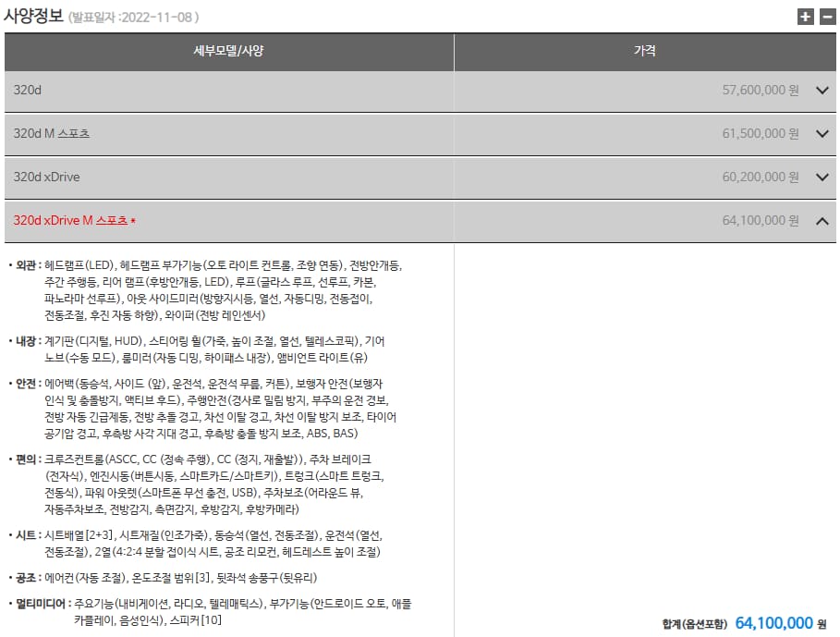Select the 320d model name
The height and width of the screenshot is (637, 840).
point(28,90)
